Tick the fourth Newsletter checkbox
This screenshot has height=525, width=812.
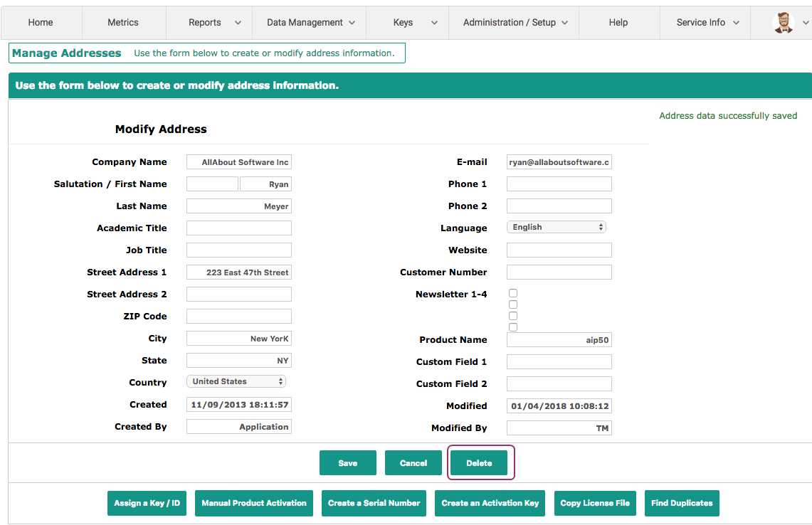(513, 327)
